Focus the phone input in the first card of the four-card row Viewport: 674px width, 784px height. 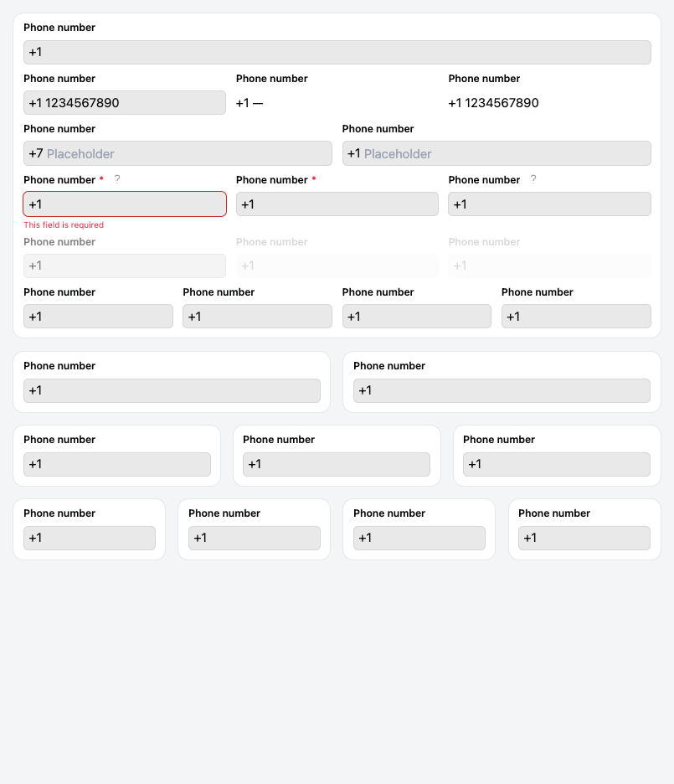point(90,538)
